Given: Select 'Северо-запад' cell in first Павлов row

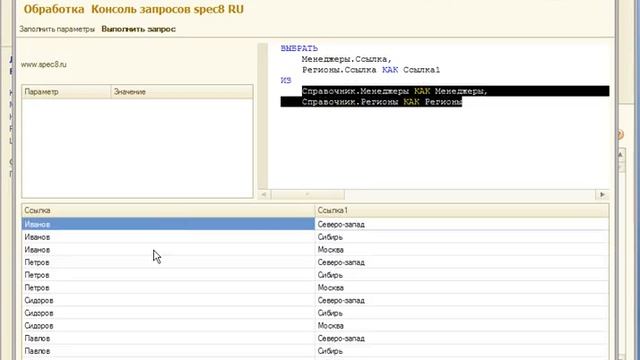Looking at the screenshot, I should pyautogui.click(x=462, y=338).
